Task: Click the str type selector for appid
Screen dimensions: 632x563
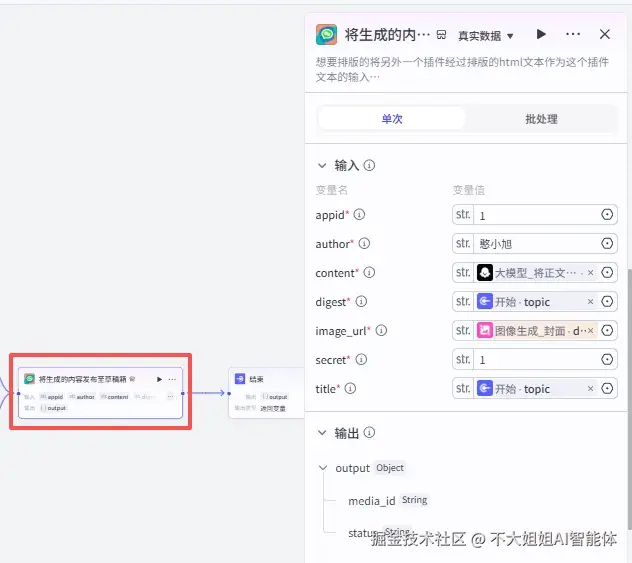Action: click(463, 214)
